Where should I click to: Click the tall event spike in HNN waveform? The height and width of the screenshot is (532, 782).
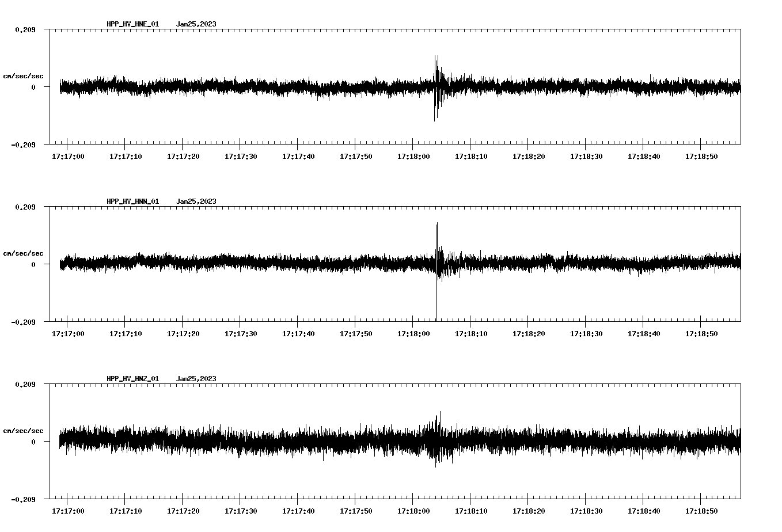(436, 272)
